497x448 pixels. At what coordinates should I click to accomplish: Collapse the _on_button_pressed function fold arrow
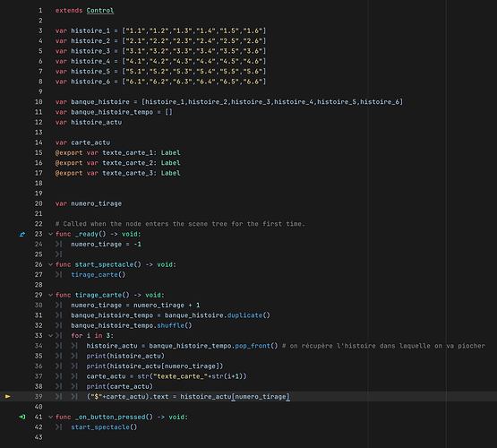pyautogui.click(x=50, y=418)
